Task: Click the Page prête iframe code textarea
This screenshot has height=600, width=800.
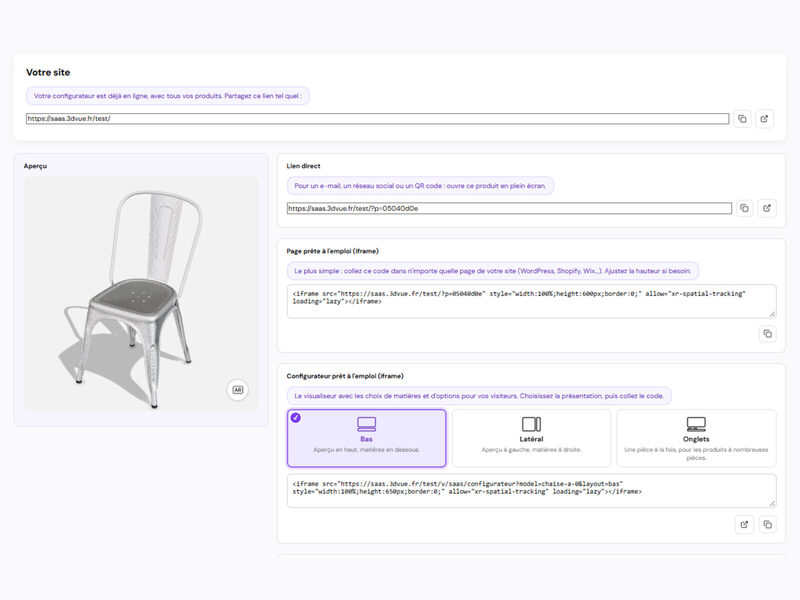Action: tap(531, 302)
